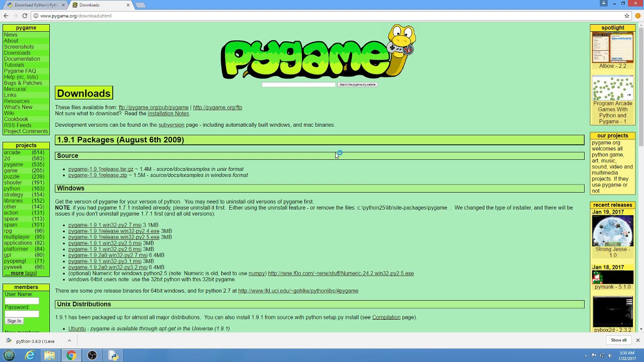Click Show all downloads button
The image size is (644, 362).
[618, 340]
